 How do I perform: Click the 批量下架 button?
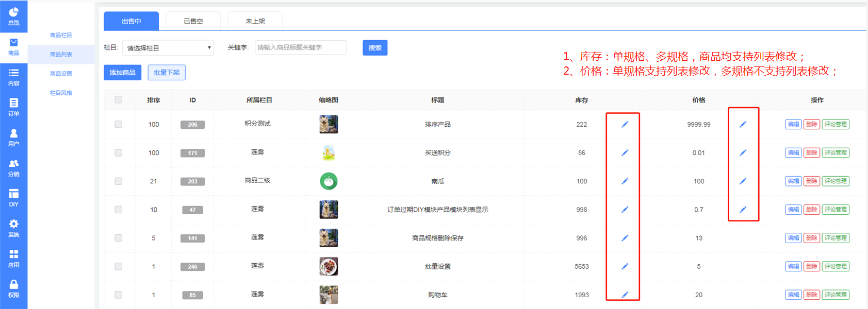pyautogui.click(x=167, y=73)
